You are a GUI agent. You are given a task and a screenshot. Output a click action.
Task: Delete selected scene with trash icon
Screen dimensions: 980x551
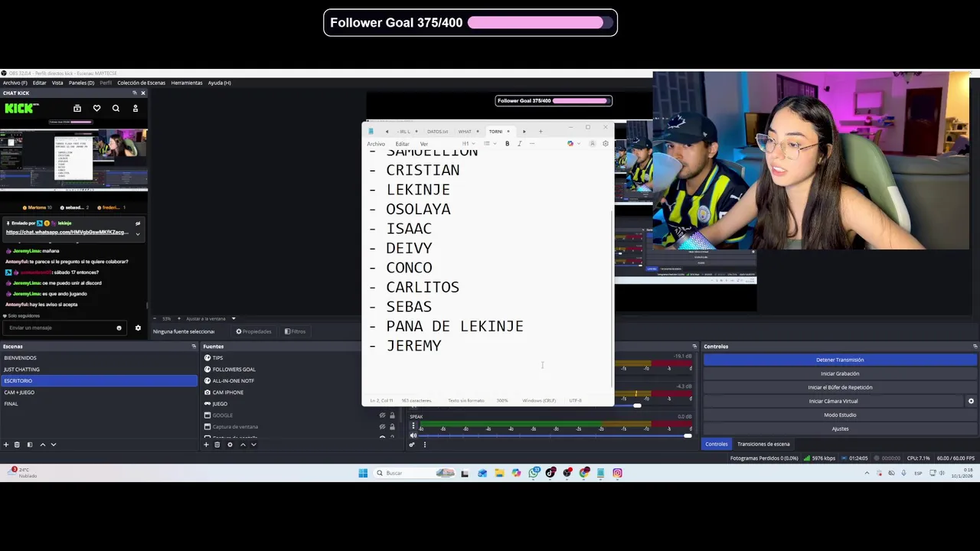pos(17,445)
